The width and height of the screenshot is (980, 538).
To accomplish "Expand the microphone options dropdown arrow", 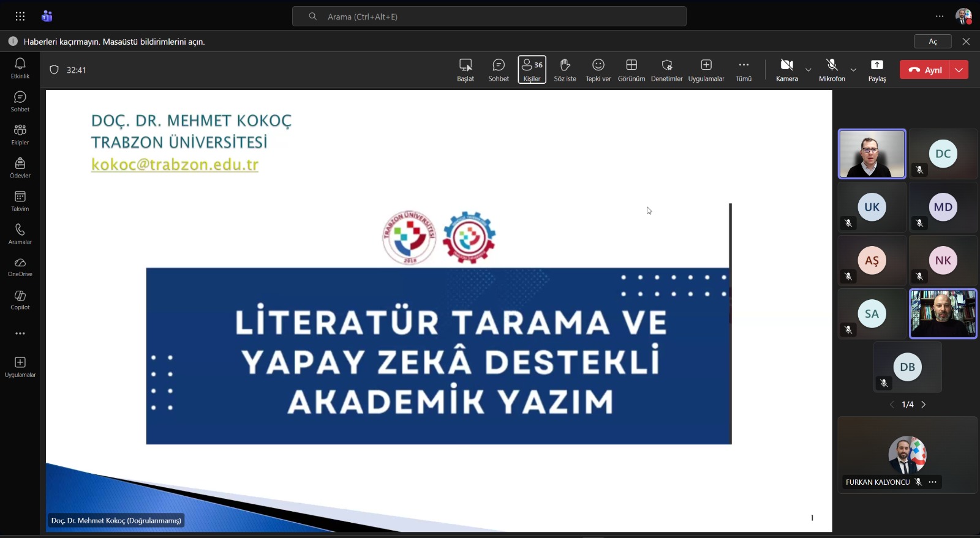I will tap(853, 70).
